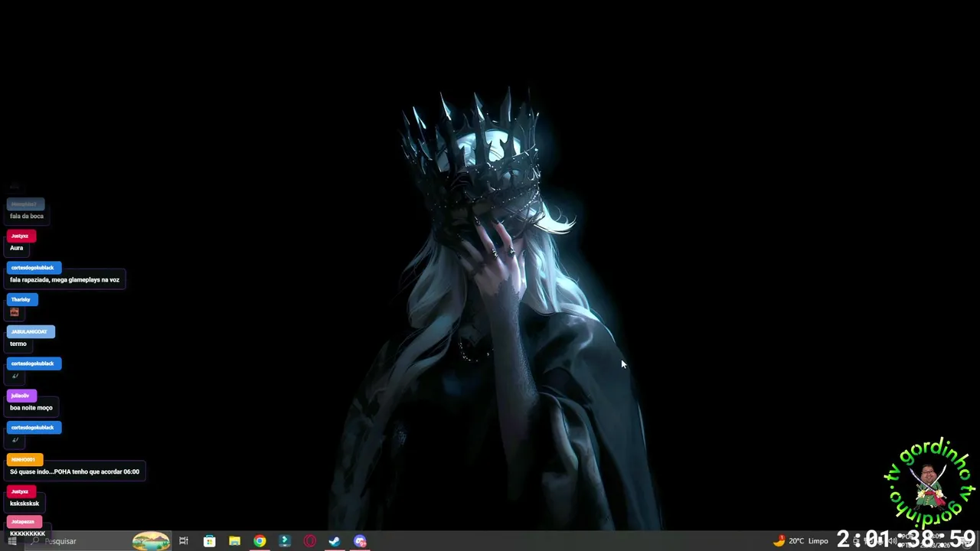Open the Windows Start menu

point(12,541)
